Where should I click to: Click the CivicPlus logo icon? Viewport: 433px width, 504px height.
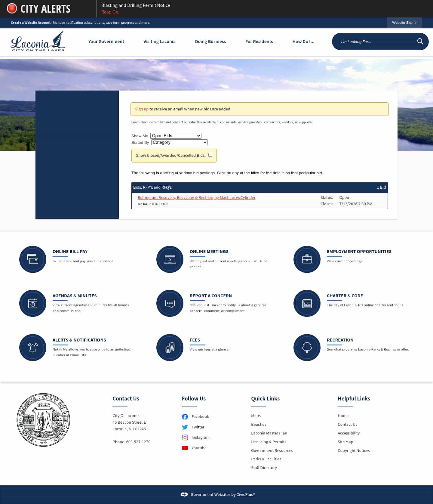[x=184, y=494]
